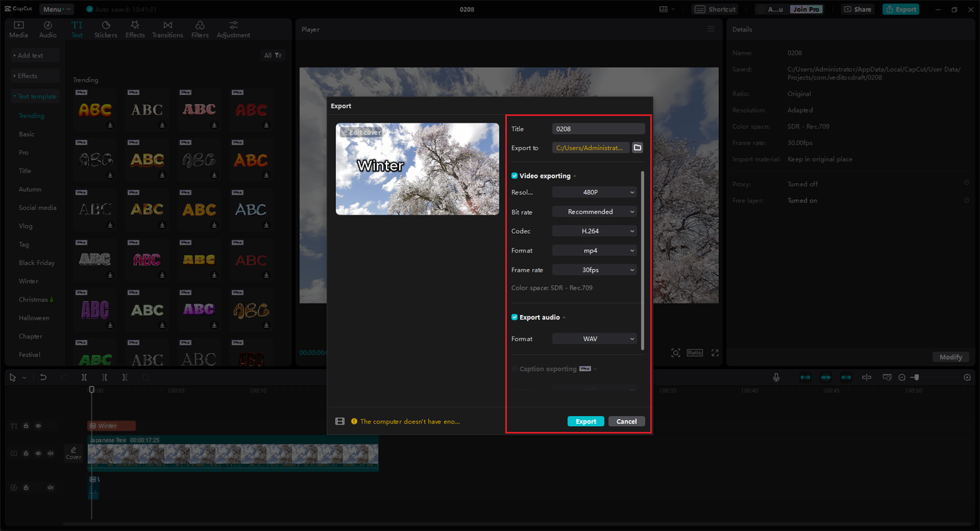
Task: Click the player Ratio button
Action: click(694, 353)
